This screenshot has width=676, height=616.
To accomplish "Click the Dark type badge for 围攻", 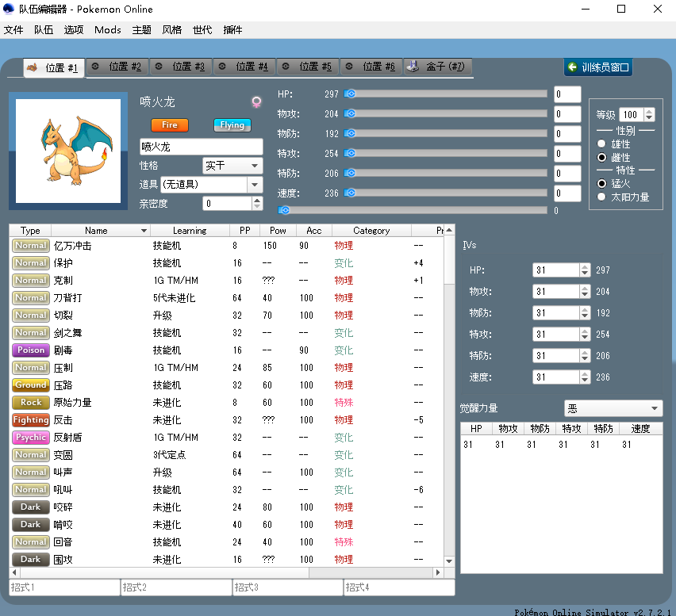I will (x=31, y=559).
